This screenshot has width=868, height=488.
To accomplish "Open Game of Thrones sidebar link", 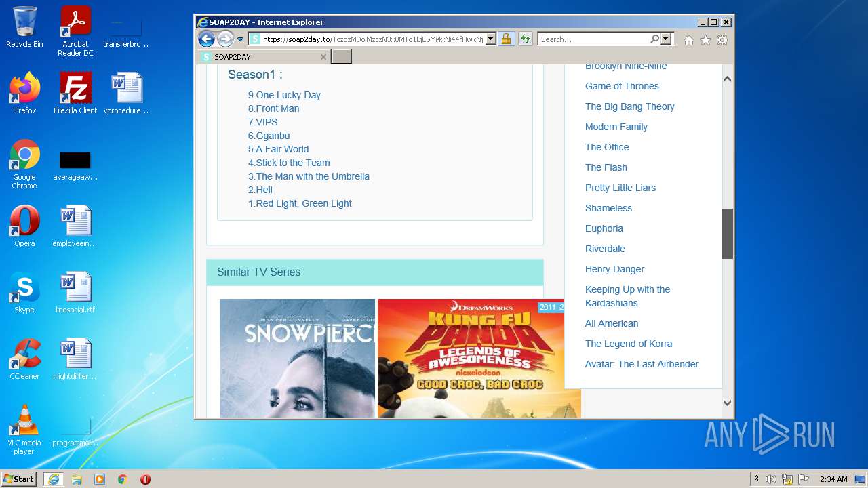I will 622,86.
